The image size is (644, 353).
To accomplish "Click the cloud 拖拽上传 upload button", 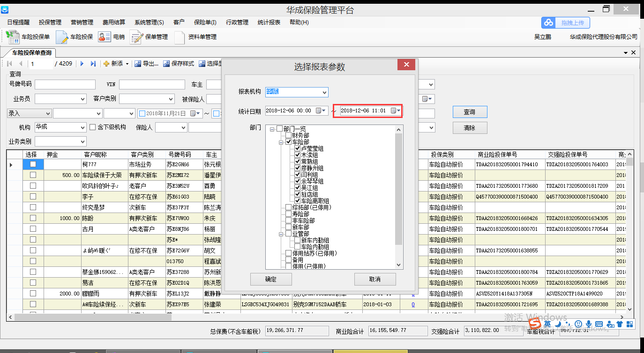I will click(x=566, y=22).
